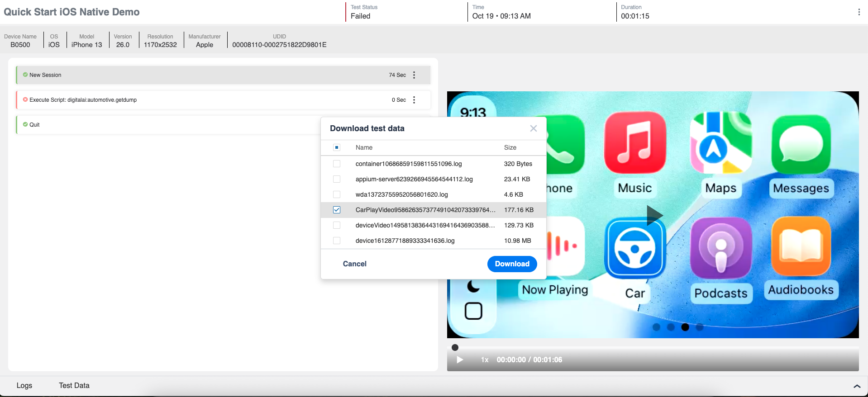
Task: Tap the Audiobooks app icon
Action: (x=801, y=246)
